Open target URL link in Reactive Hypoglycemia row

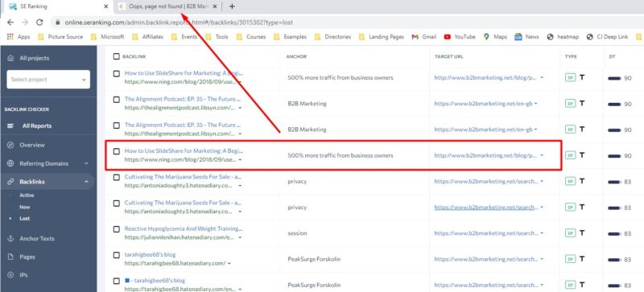[x=486, y=233]
